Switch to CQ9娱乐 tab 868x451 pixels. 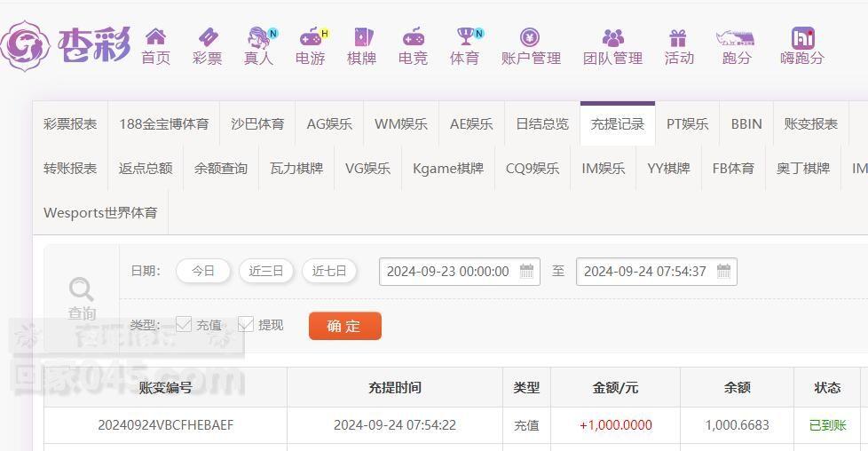(533, 169)
